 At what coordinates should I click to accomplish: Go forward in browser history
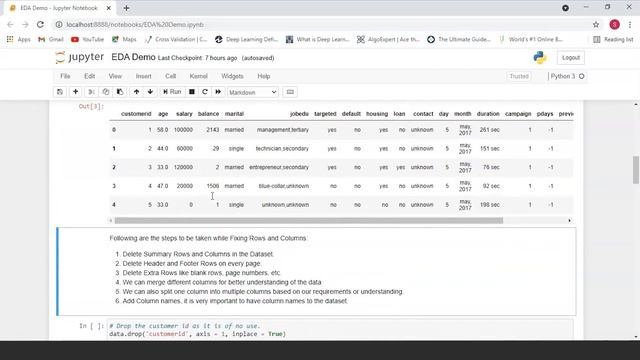pos(25,24)
